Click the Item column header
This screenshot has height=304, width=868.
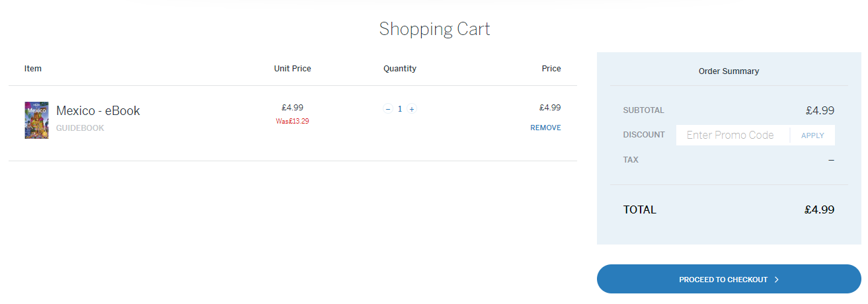click(33, 69)
